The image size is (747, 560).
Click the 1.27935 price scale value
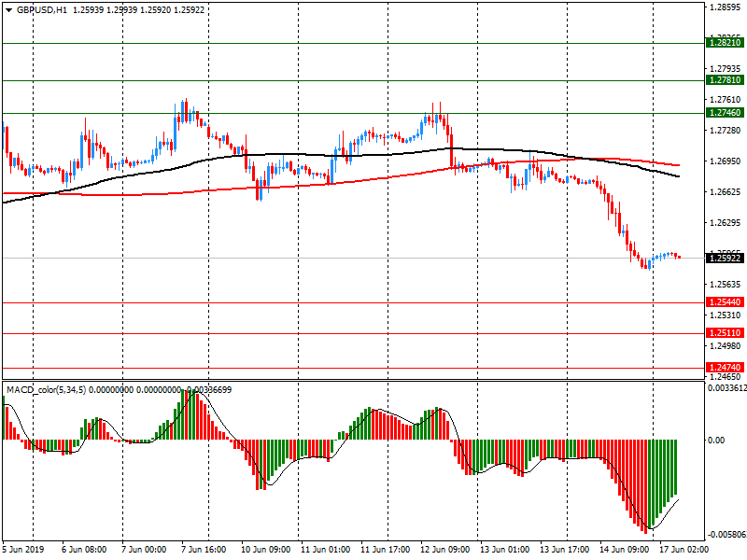click(726, 69)
